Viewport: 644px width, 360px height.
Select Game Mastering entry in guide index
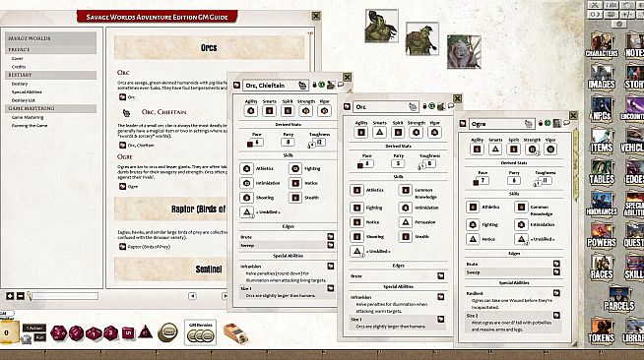pos(28,118)
